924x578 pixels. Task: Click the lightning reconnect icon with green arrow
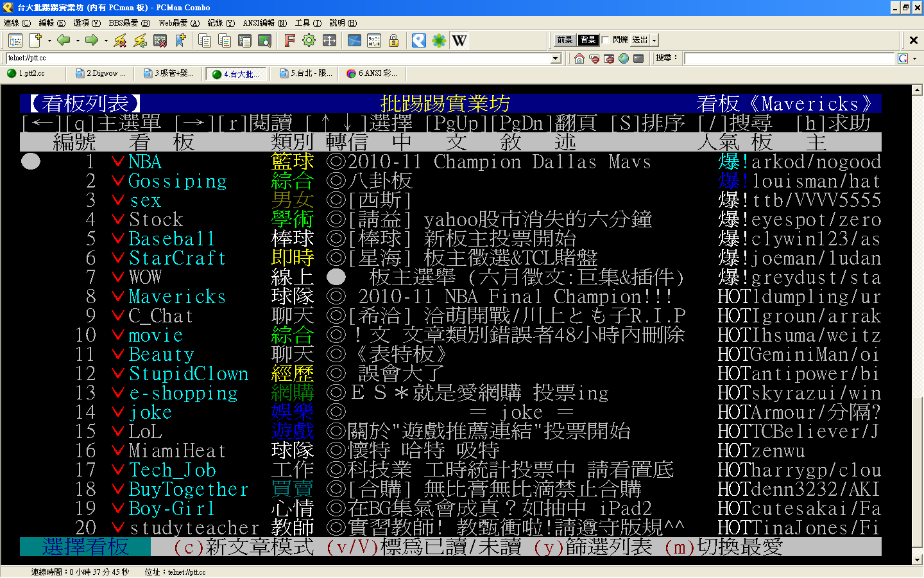click(x=140, y=40)
